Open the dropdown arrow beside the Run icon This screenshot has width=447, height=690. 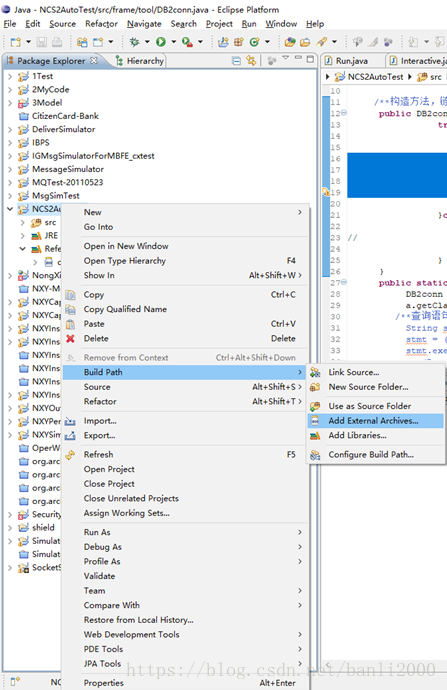173,42
